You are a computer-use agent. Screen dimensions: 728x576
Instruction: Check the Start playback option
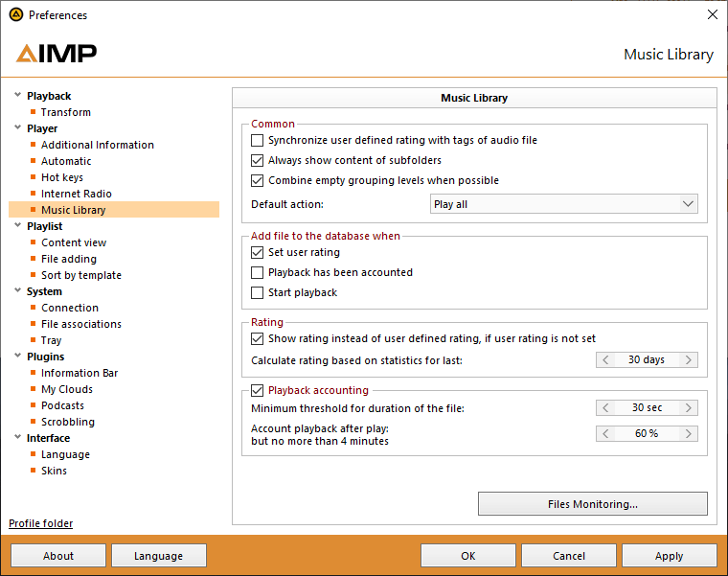257,292
